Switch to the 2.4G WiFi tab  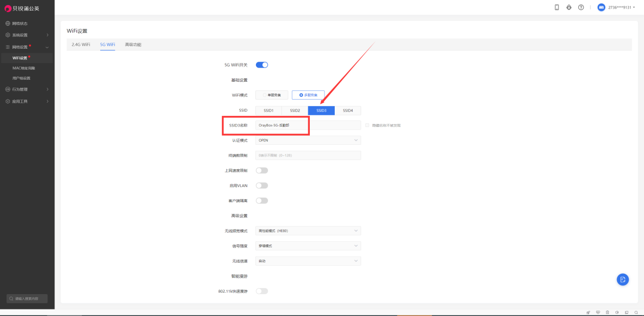click(81, 45)
